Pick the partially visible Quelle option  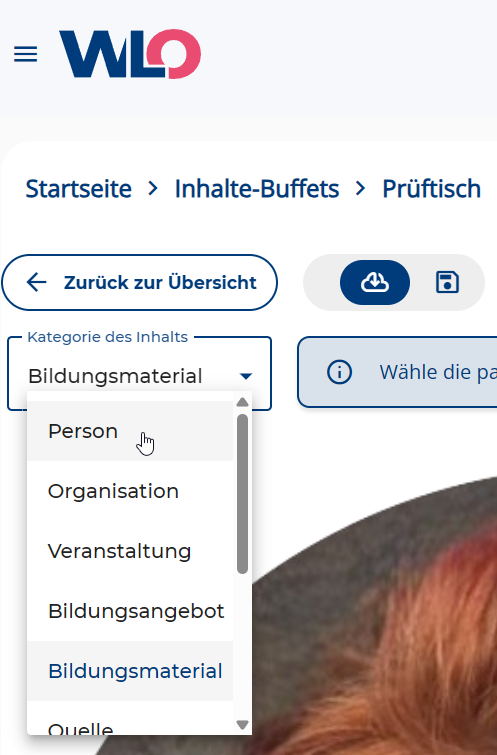coord(130,718)
